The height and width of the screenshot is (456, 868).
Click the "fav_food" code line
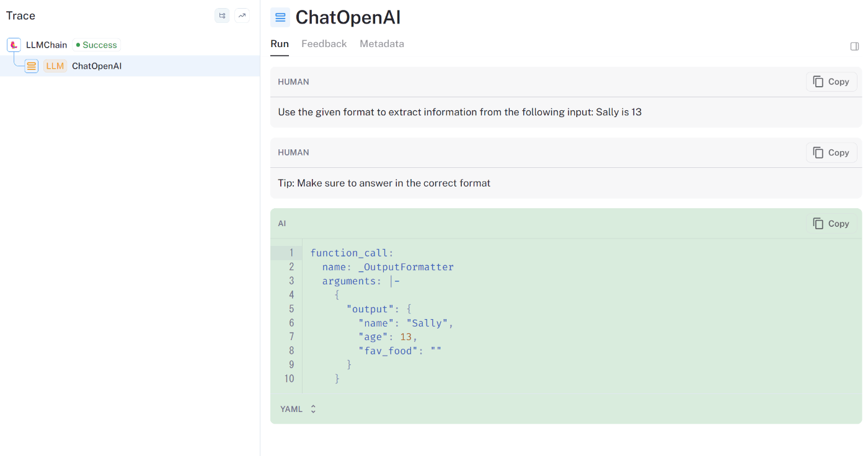(400, 351)
